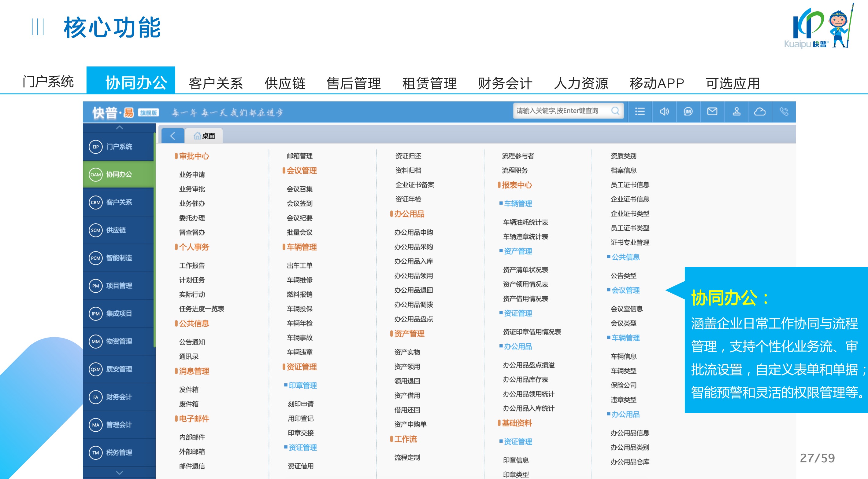The height and width of the screenshot is (479, 868).
Task: Open the 办公用品申购 link
Action: [x=414, y=232]
